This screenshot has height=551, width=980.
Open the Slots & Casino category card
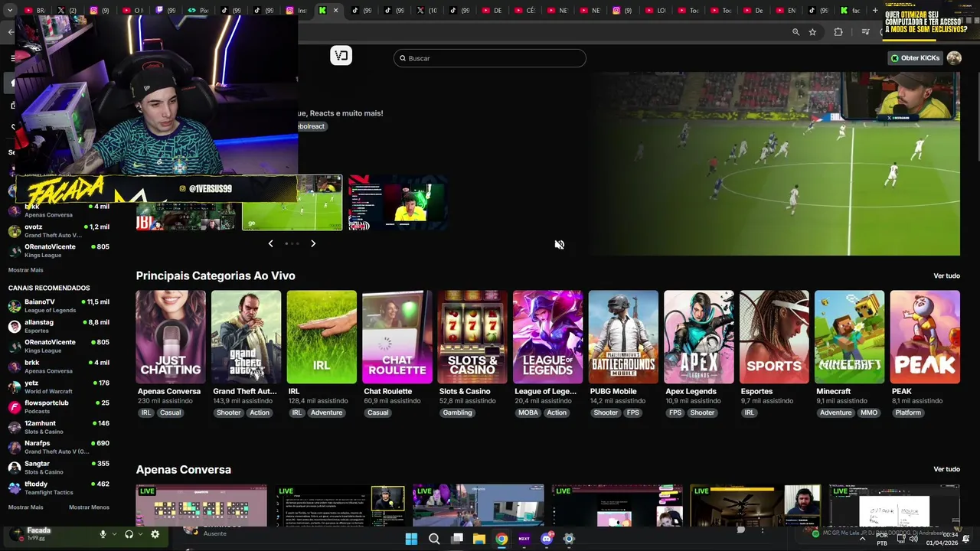coord(472,337)
